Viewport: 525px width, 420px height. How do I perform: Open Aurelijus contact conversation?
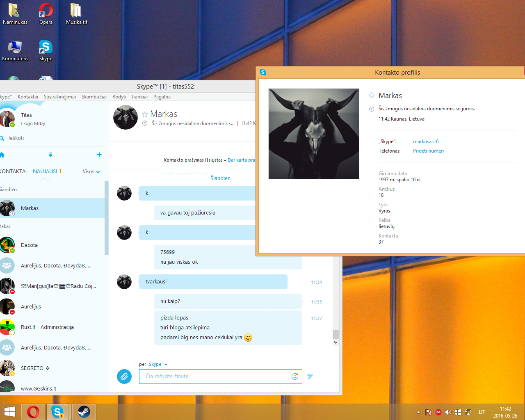coord(52,306)
